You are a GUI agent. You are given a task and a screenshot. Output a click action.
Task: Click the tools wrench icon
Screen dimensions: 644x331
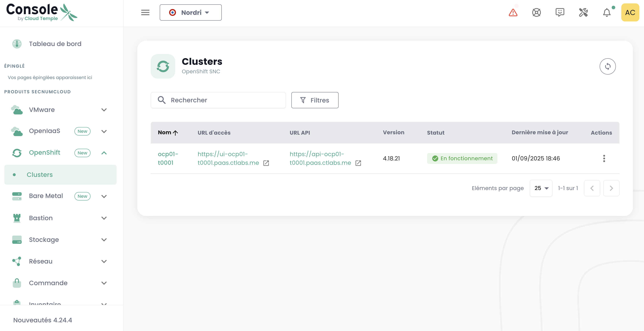(583, 12)
